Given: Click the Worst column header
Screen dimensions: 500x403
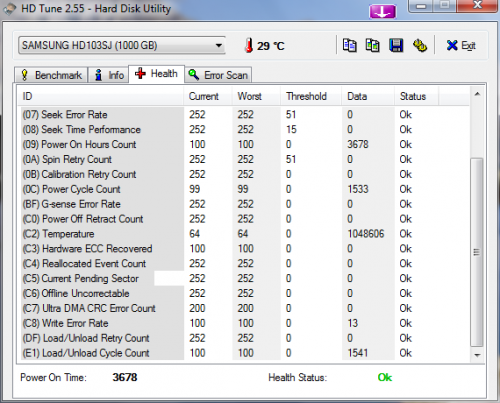Looking at the screenshot, I should 256,96.
